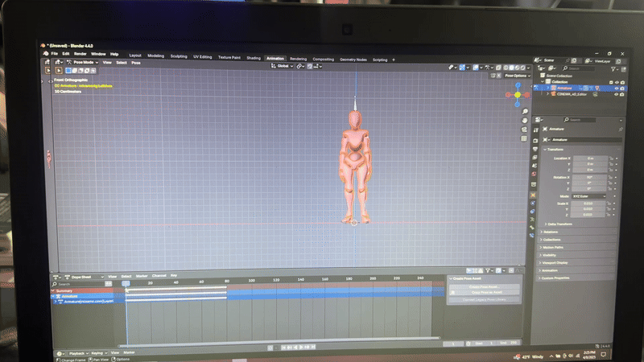The width and height of the screenshot is (644, 362).
Task: Toggle camera view icon in viewport
Action: (526, 130)
